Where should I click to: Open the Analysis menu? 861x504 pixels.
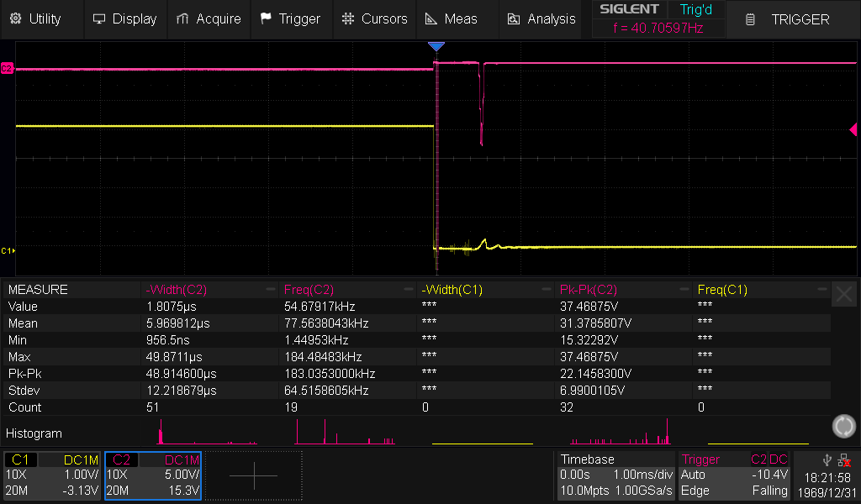[541, 18]
